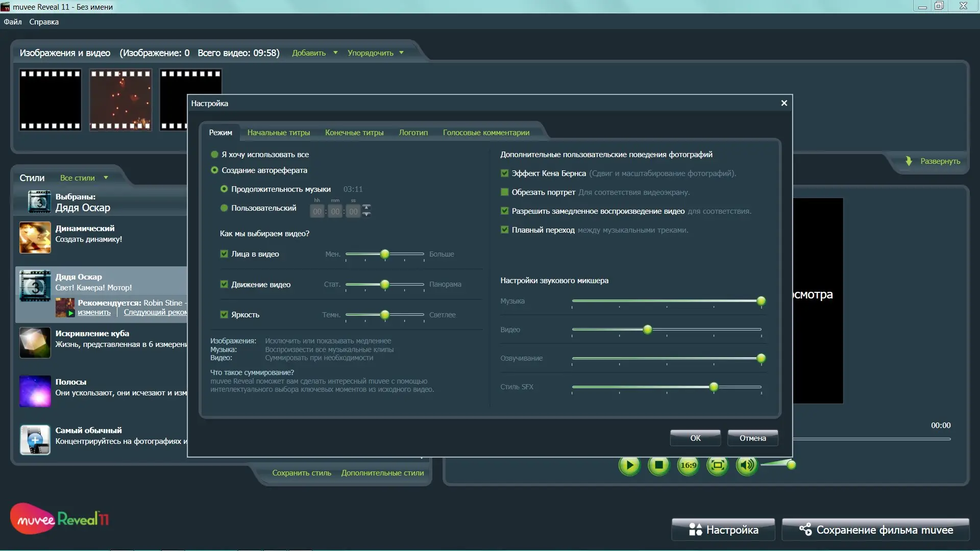The width and height of the screenshot is (980, 551).
Task: Enable Обрезать портрет checkbox
Action: pos(505,192)
